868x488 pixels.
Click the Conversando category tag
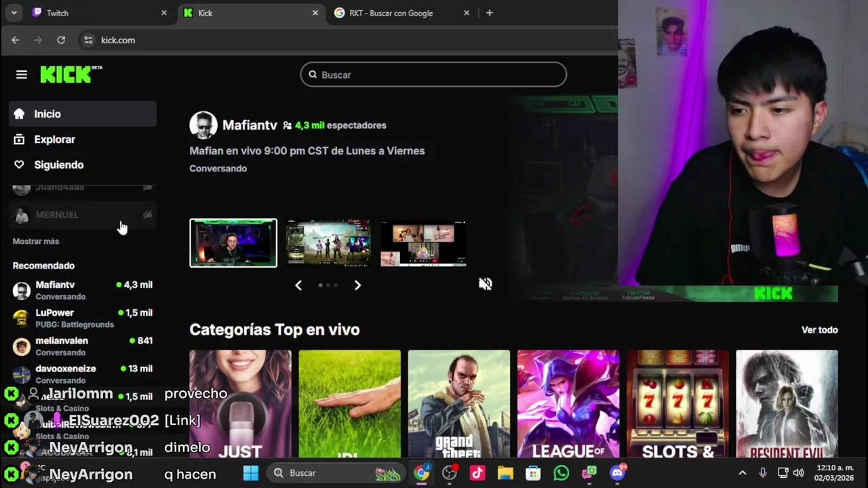pos(218,168)
